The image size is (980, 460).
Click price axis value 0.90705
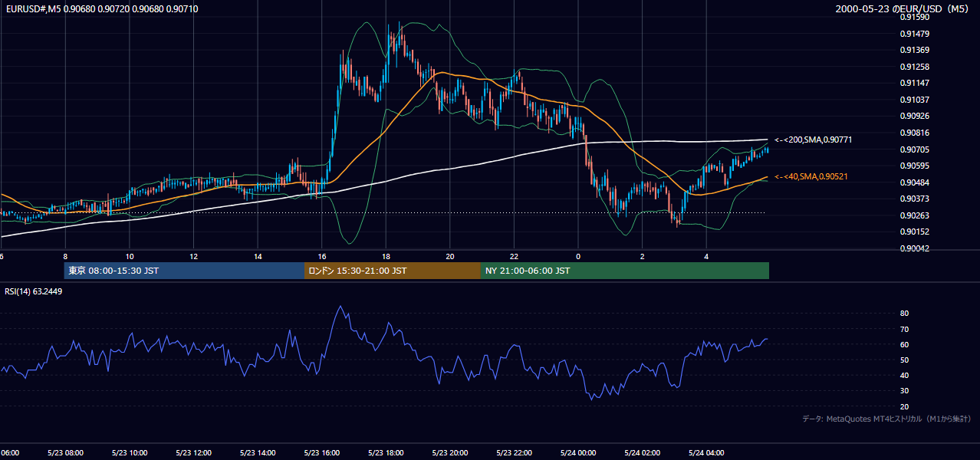pos(914,149)
